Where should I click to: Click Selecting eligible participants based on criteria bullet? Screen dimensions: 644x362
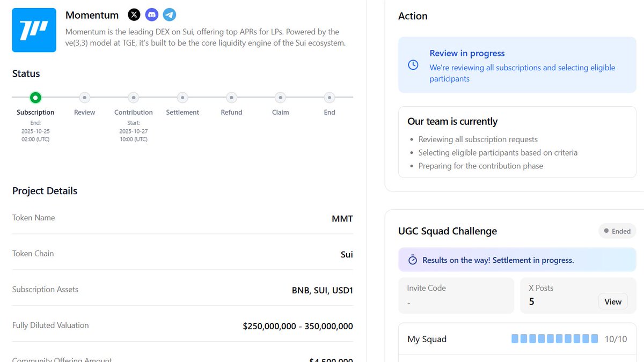coord(498,153)
